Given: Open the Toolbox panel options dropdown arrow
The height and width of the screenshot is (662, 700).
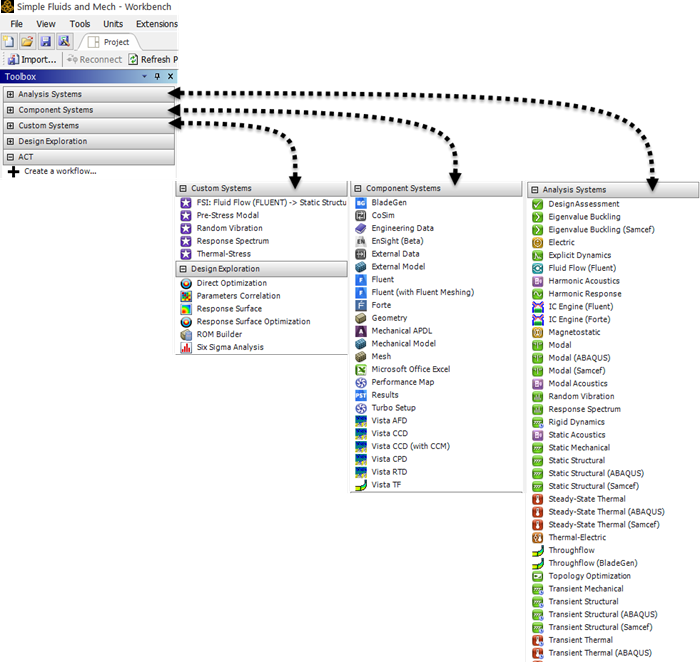Looking at the screenshot, I should 144,76.
